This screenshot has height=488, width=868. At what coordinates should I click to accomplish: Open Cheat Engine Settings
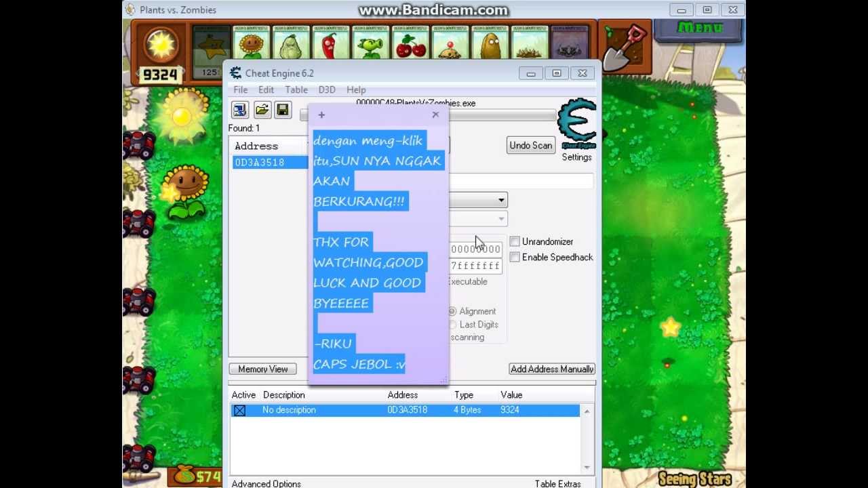point(576,157)
